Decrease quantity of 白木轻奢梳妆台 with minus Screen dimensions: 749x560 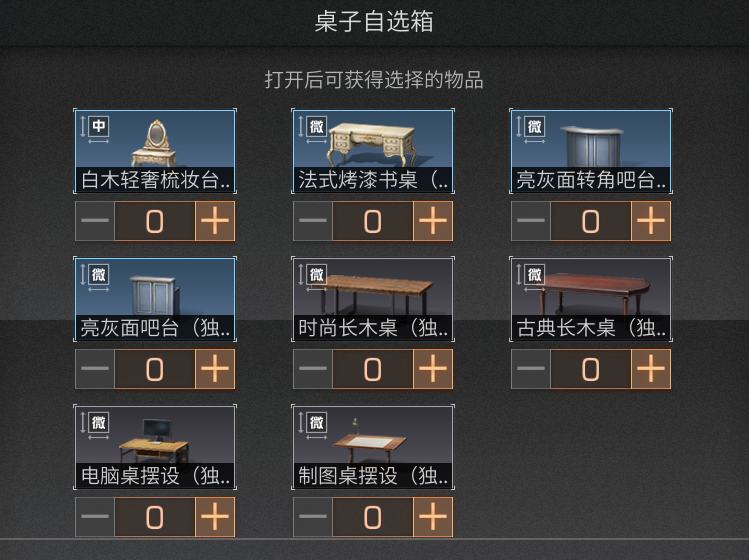coord(95,221)
